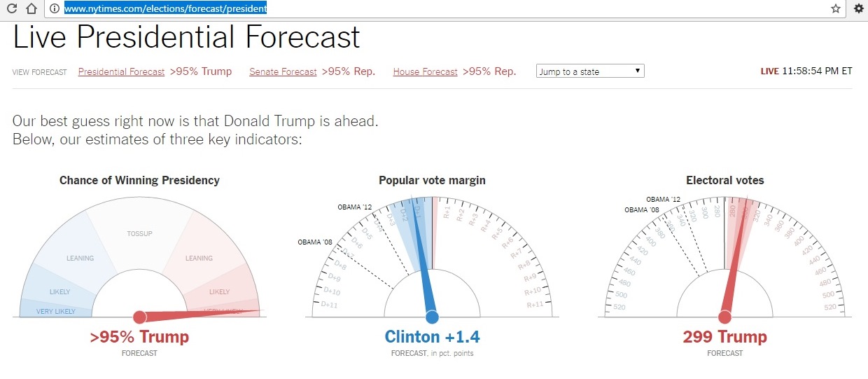
Task: Open the Jump to a state dropdown
Action: (x=590, y=71)
